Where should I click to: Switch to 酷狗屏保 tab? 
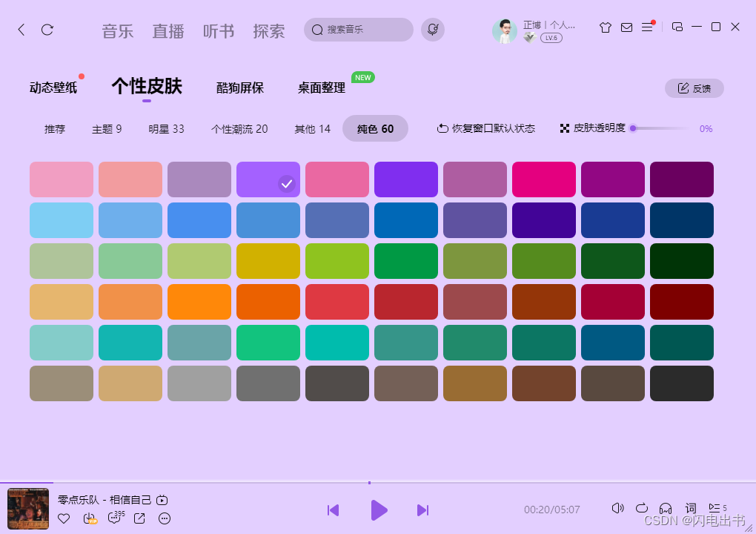pyautogui.click(x=240, y=88)
